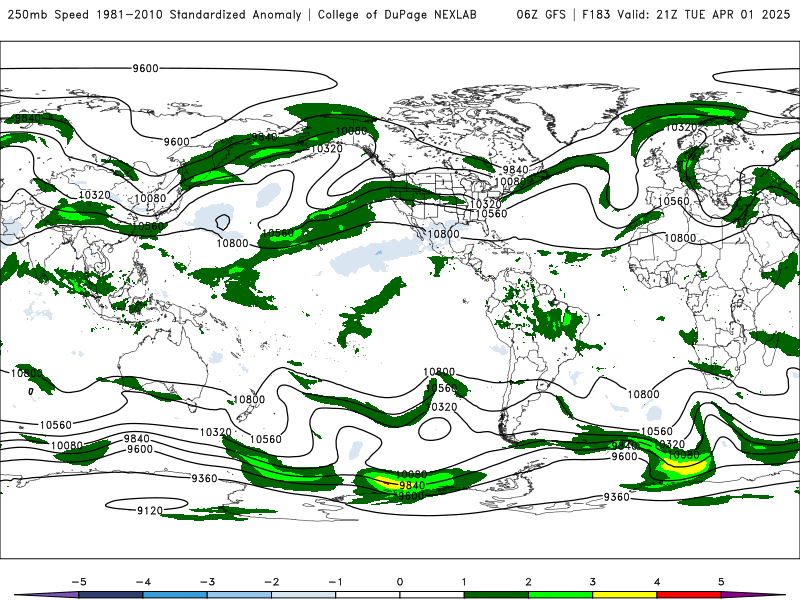
Task: Click the '1' tick label on the colorbar
Action: coord(464,582)
